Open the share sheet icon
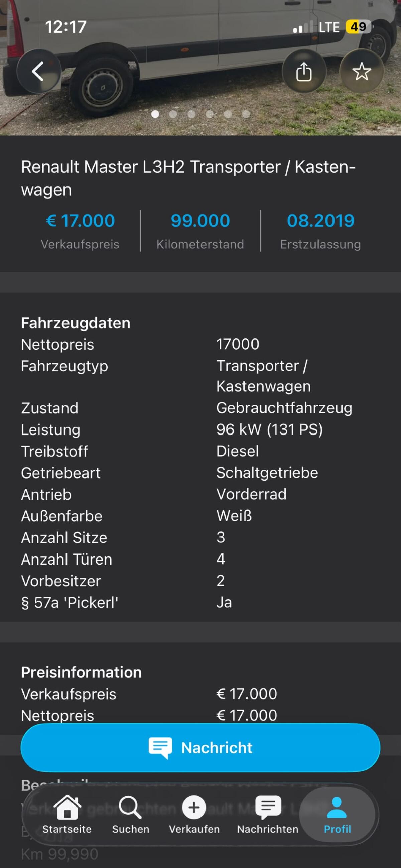401x868 pixels. click(x=304, y=71)
